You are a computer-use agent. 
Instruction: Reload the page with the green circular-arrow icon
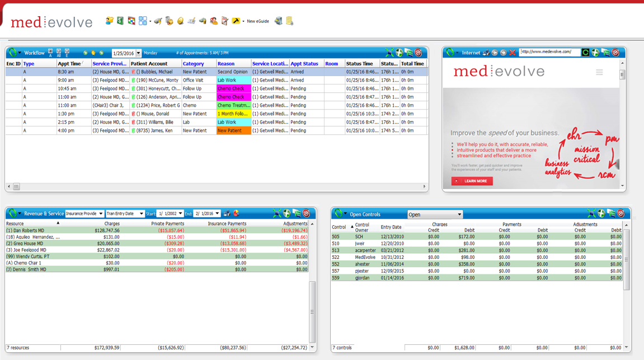click(x=585, y=52)
